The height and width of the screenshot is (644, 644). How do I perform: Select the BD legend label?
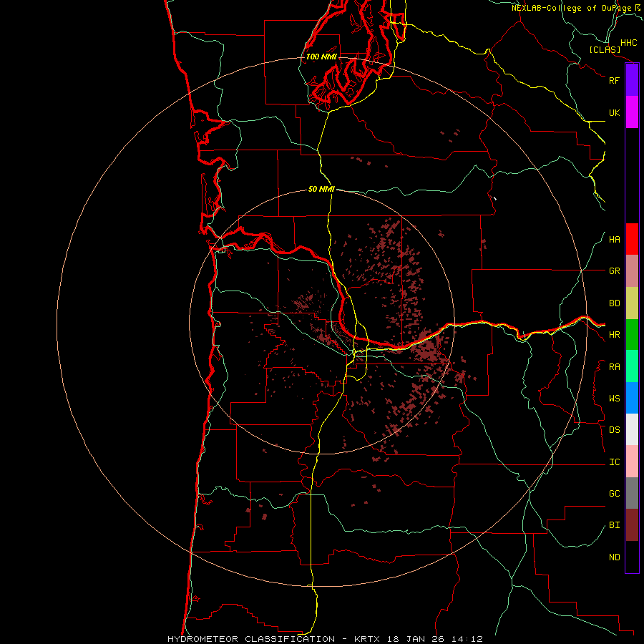point(614,303)
